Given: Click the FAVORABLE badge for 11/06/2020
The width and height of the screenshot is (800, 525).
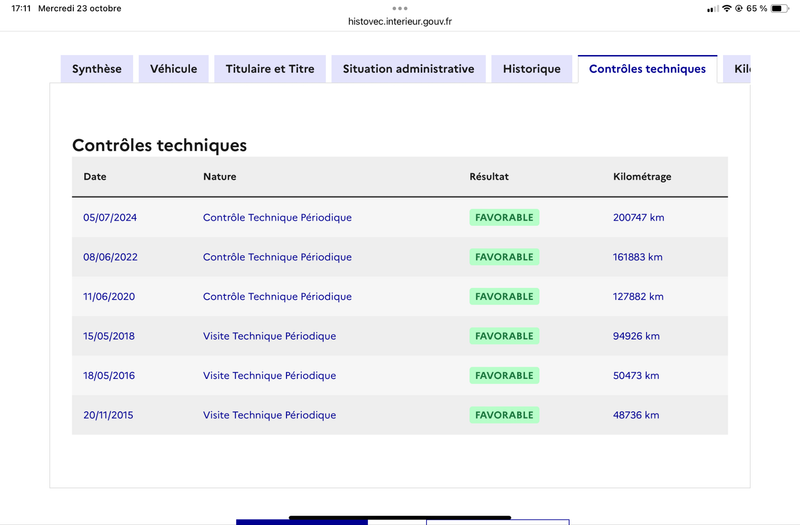Looking at the screenshot, I should pos(504,296).
